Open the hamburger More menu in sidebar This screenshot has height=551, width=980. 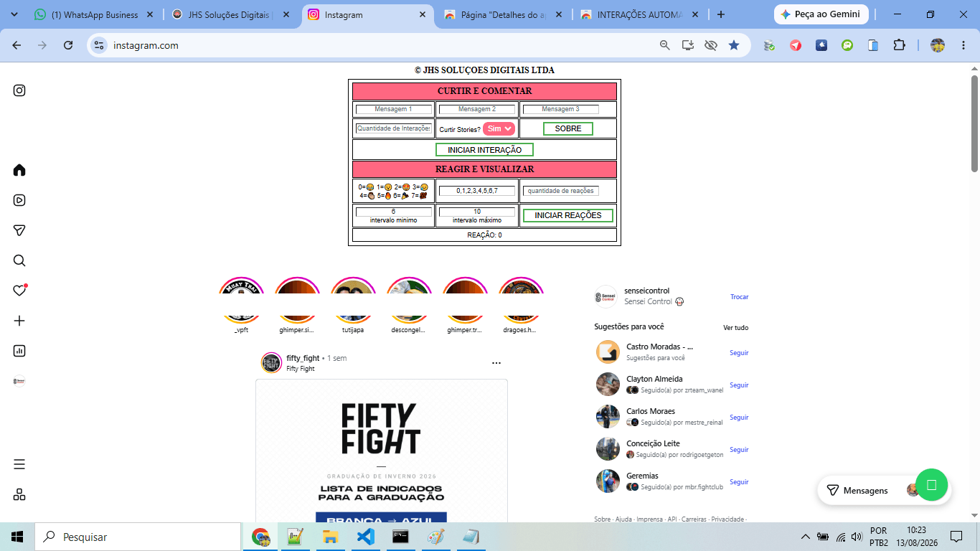[x=19, y=464]
